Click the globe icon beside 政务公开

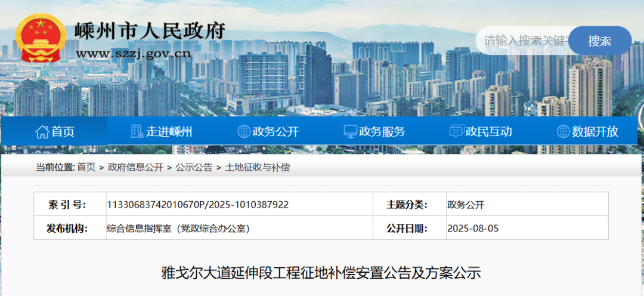[x=244, y=132]
